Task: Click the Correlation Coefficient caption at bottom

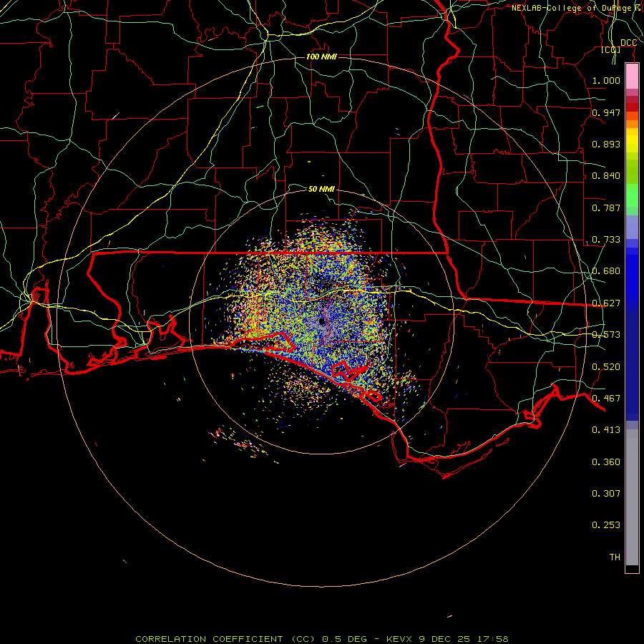Action: click(x=321, y=639)
